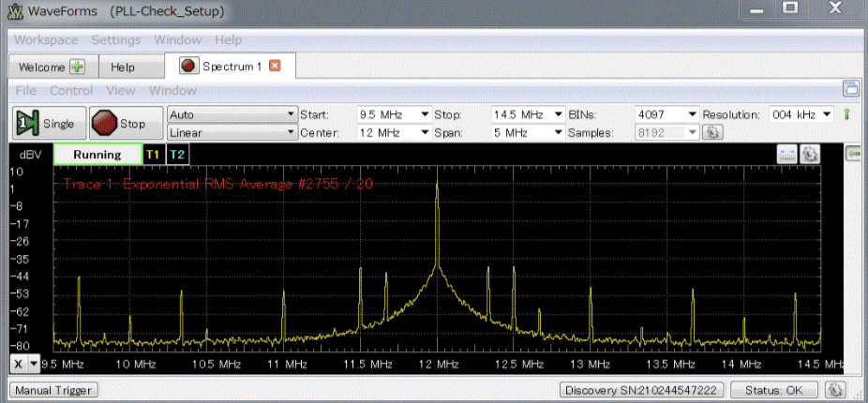Stop the running spectrum acquisition
The width and height of the screenshot is (868, 403).
click(x=127, y=123)
